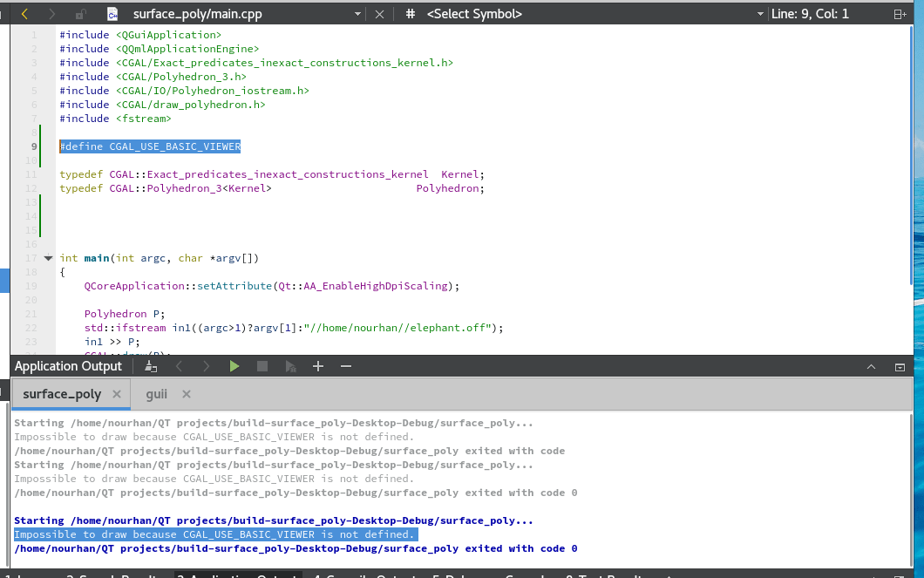
Task: Zoom in output text with the plus icon
Action: (x=318, y=366)
